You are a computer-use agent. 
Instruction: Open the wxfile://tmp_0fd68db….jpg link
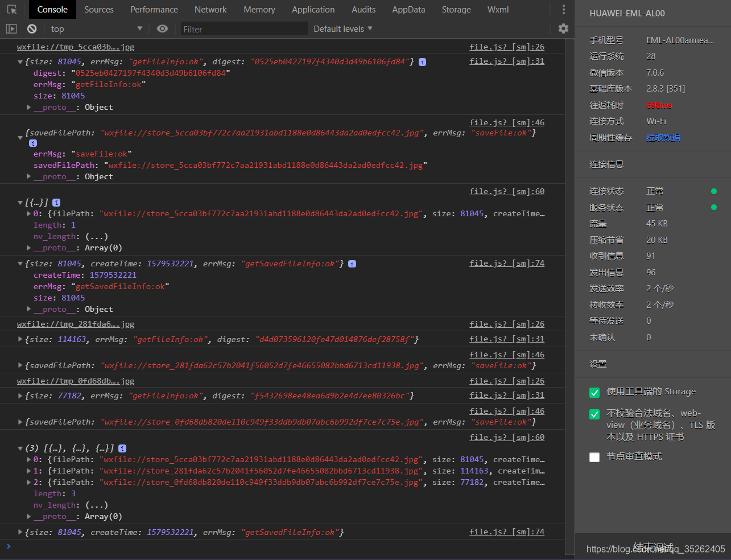pyautogui.click(x=76, y=381)
